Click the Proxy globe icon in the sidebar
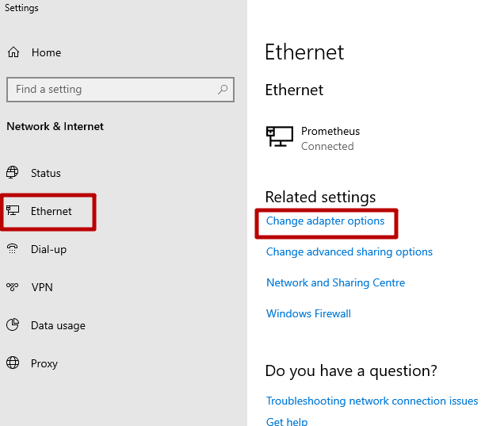The height and width of the screenshot is (426, 504). (x=13, y=363)
